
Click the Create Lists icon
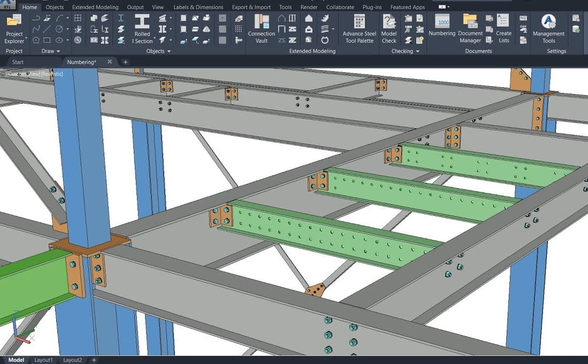pos(503,28)
